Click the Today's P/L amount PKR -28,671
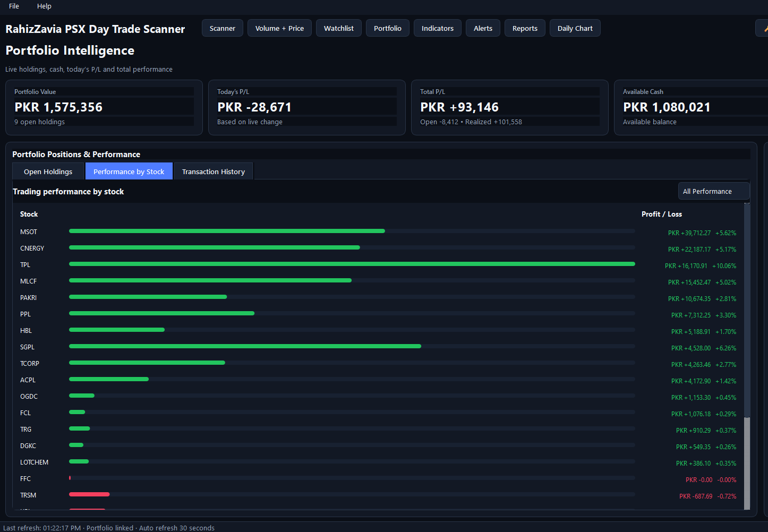 254,107
